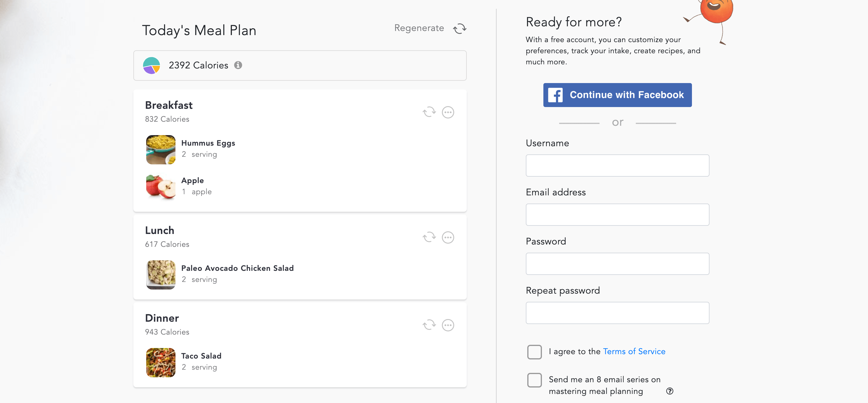This screenshot has width=868, height=403.
Task: Focus the Email address field
Action: click(617, 215)
